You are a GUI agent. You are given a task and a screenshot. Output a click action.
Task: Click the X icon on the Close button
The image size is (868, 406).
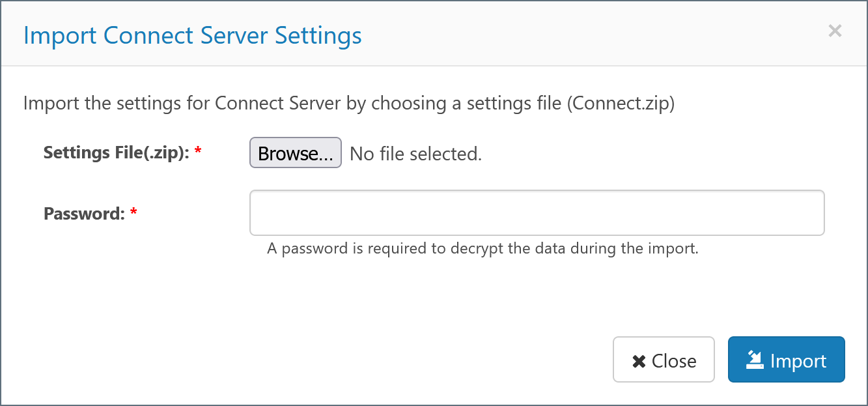639,361
